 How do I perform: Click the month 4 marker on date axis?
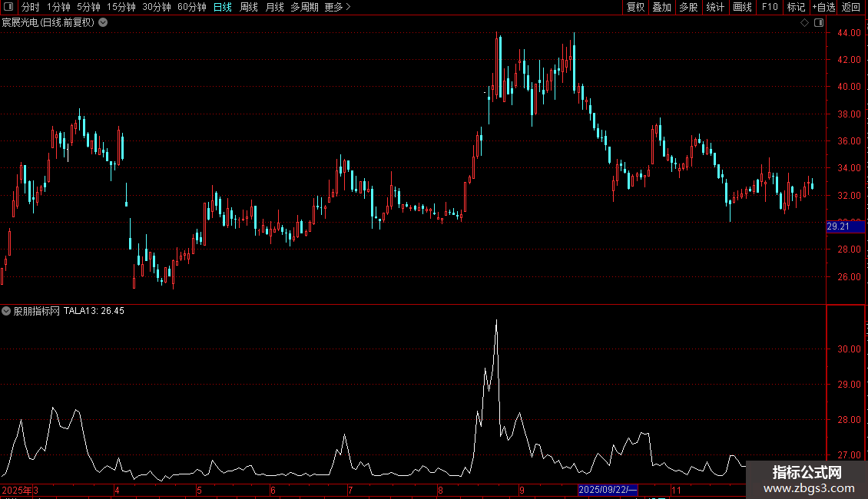click(117, 490)
